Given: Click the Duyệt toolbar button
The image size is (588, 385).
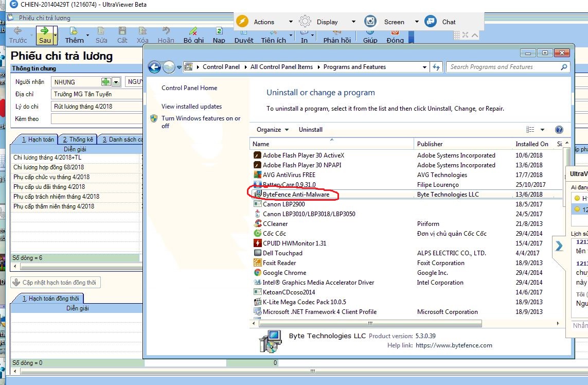Looking at the screenshot, I should coord(244,37).
